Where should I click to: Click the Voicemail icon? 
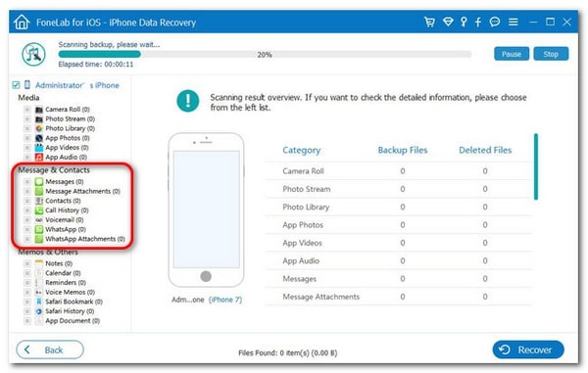[39, 220]
